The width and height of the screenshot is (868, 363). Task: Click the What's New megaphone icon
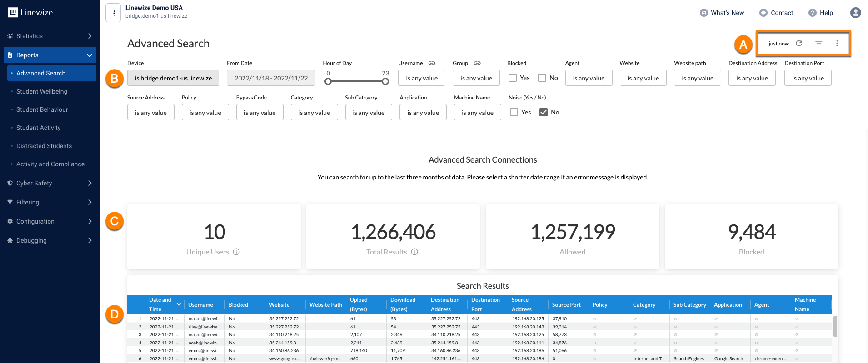tap(703, 13)
